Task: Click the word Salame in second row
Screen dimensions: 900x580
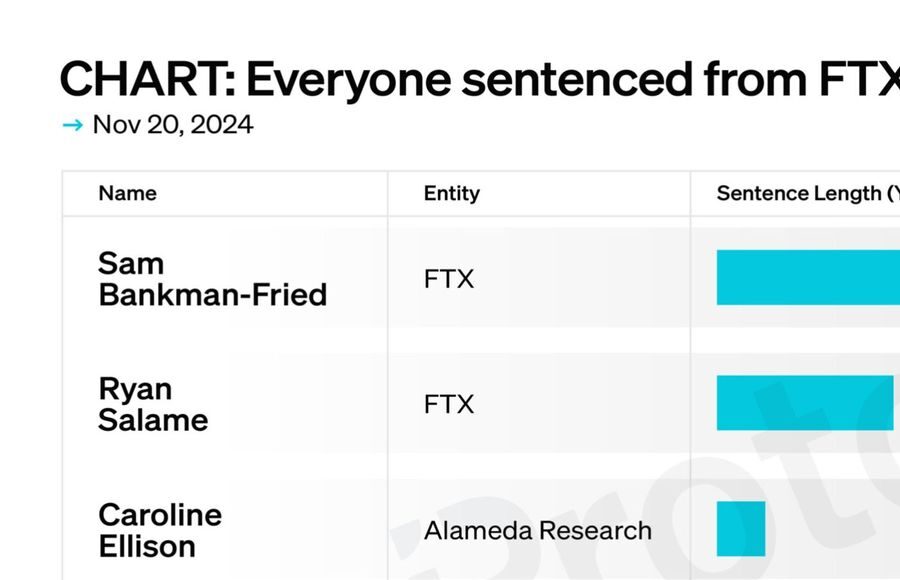Action: pyautogui.click(x=153, y=420)
